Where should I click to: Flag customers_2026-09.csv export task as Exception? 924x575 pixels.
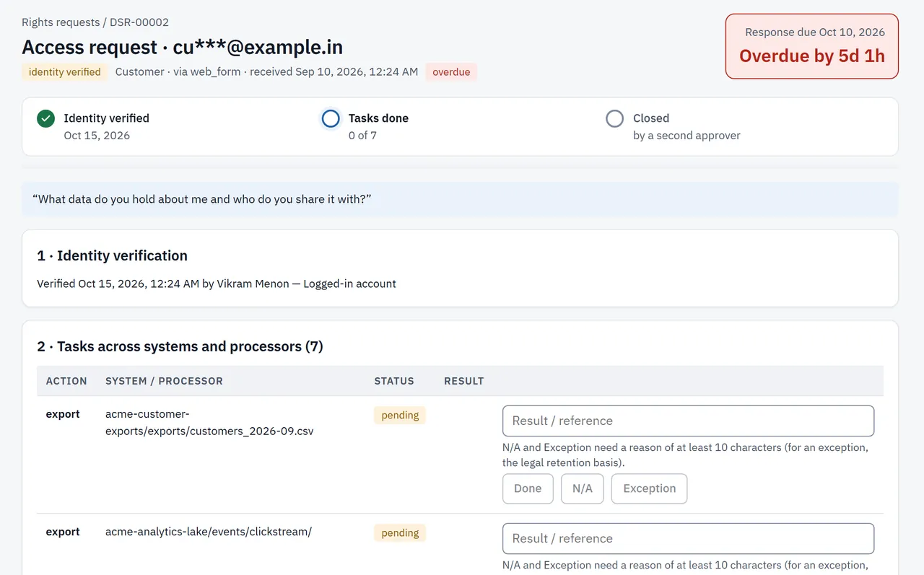point(650,488)
